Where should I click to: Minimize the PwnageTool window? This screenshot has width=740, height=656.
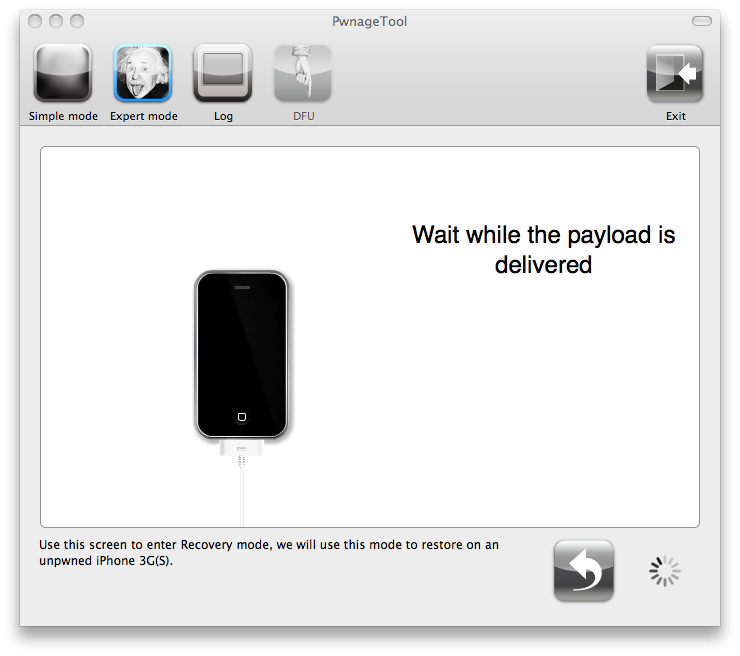[56, 21]
